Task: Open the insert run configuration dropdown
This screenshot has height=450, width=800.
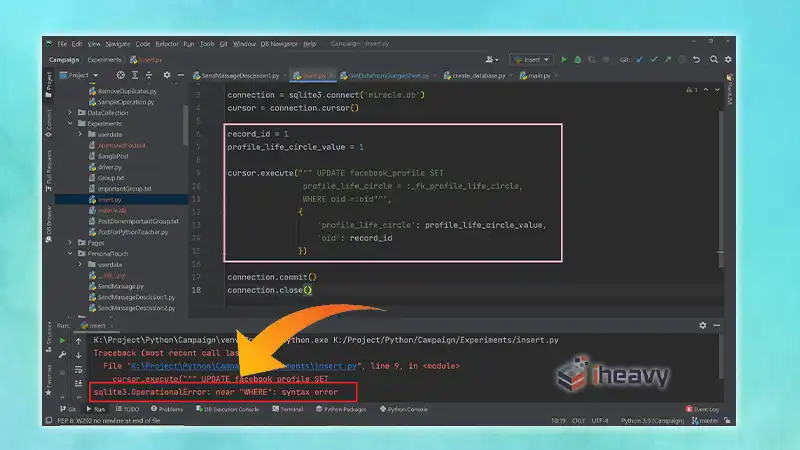Action: click(531, 60)
